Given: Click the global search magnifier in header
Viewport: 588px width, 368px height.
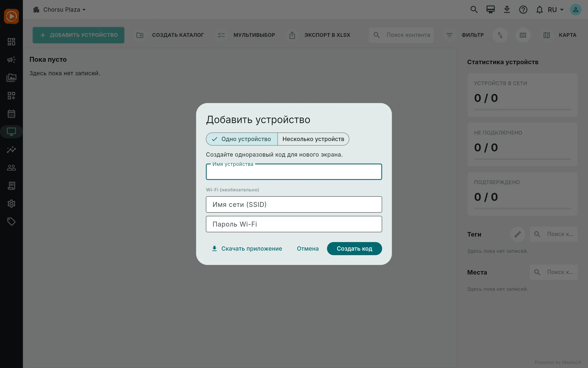Looking at the screenshot, I should (x=474, y=10).
